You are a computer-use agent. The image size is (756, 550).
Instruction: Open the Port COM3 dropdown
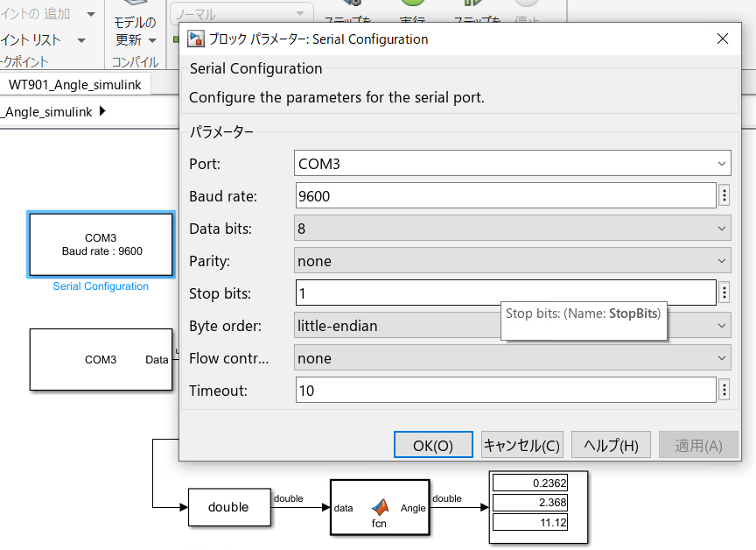(x=512, y=163)
